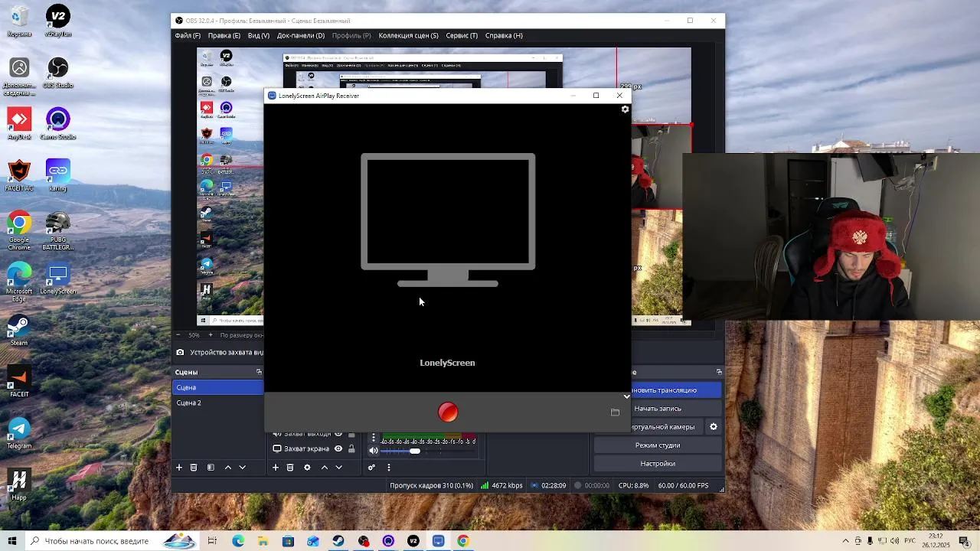Viewport: 980px width, 551px height.
Task: Zoom out OBS preview with minus icon
Action: (178, 335)
